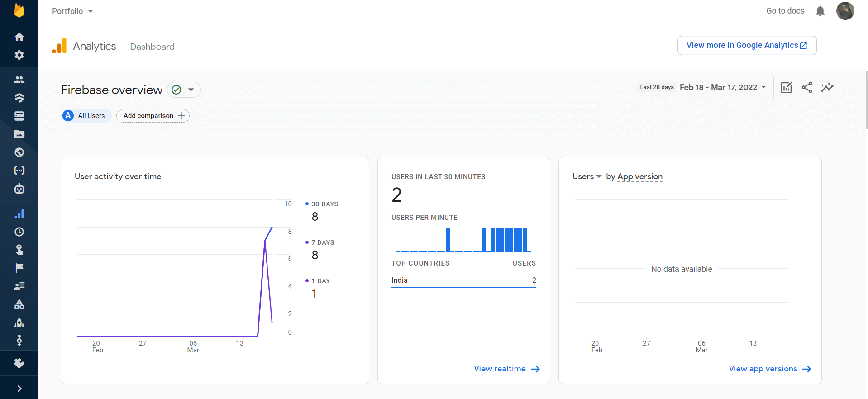Click View more in Google Analytics button
Image resolution: width=868 pixels, height=399 pixels.
[747, 45]
